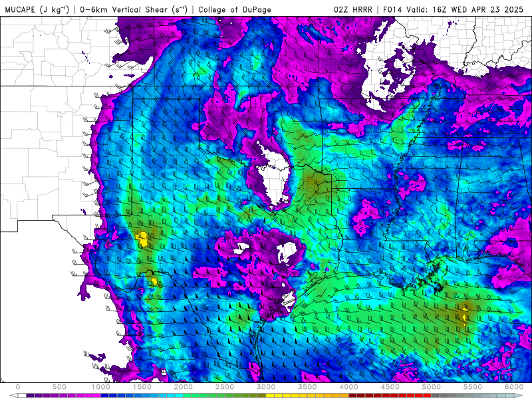
Task: Click the 02Z HRRR model run label
Action: [x=352, y=9]
